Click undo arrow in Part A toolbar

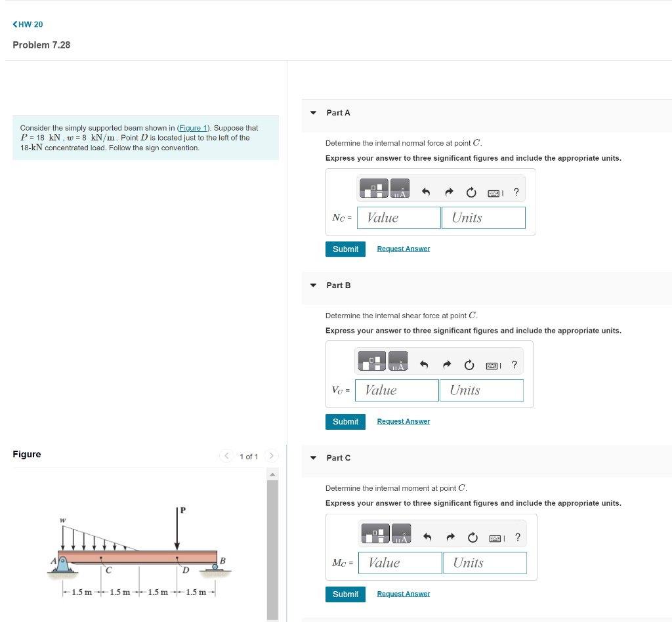tap(425, 192)
